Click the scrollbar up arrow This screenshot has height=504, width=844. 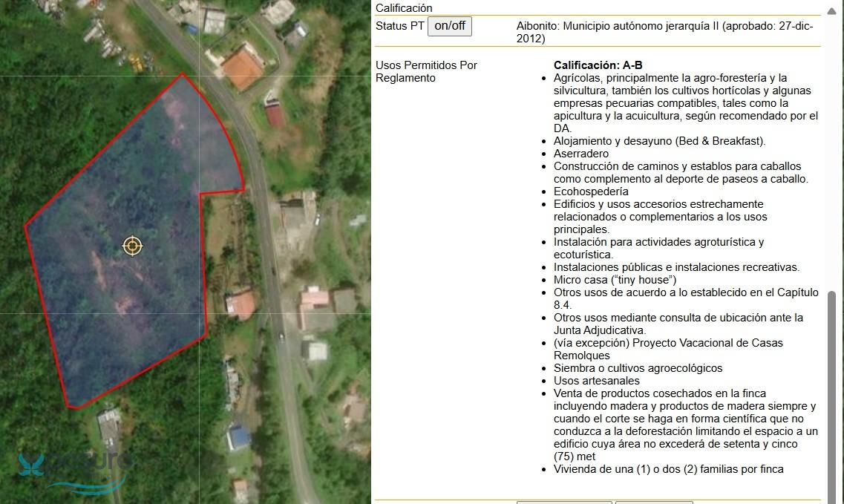coord(832,9)
